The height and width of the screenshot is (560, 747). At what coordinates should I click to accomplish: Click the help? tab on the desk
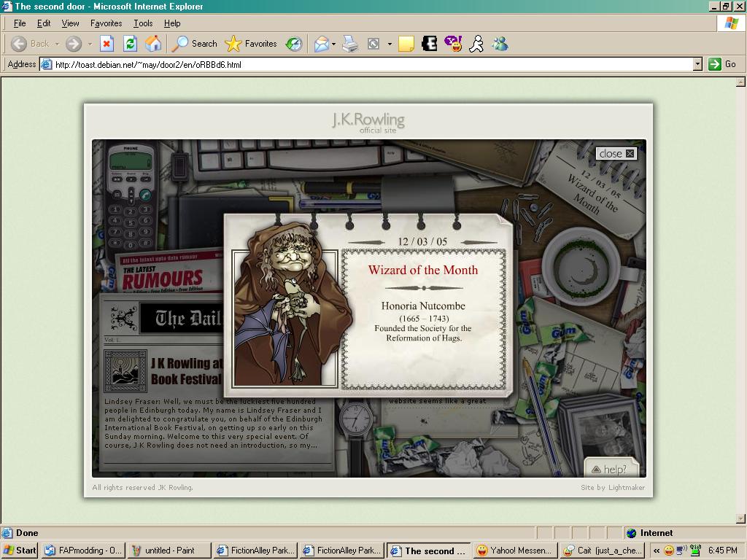coord(611,469)
